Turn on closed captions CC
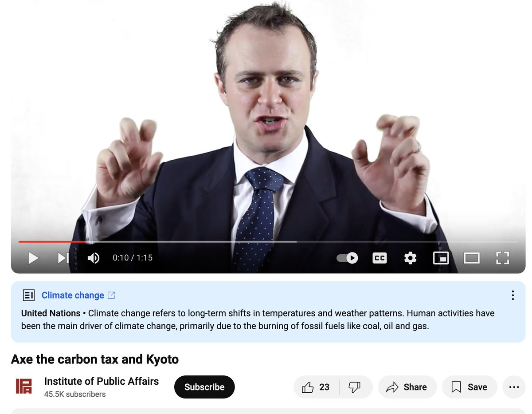 379,258
